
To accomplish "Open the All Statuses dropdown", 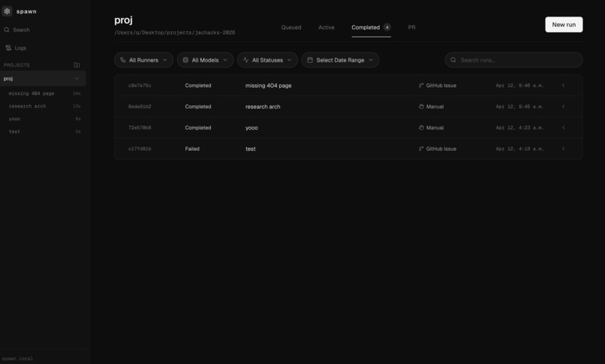I will point(267,60).
